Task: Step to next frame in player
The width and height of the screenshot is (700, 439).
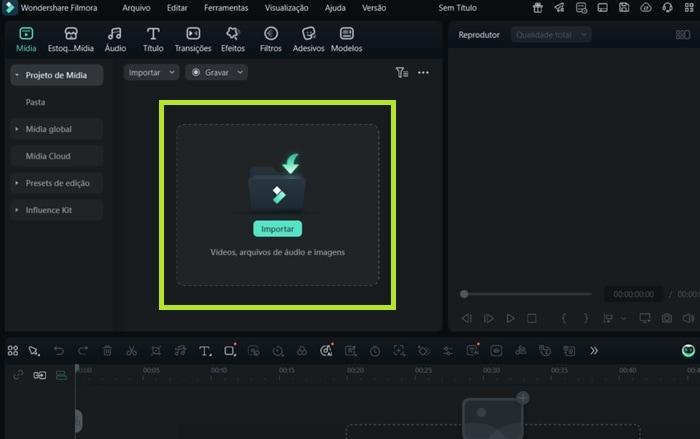Action: (488, 318)
